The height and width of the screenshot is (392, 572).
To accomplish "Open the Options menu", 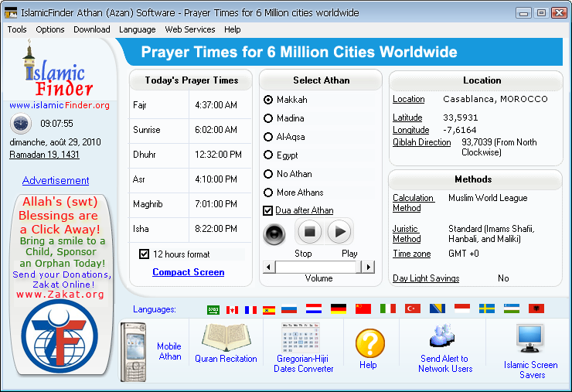I will click(x=50, y=29).
